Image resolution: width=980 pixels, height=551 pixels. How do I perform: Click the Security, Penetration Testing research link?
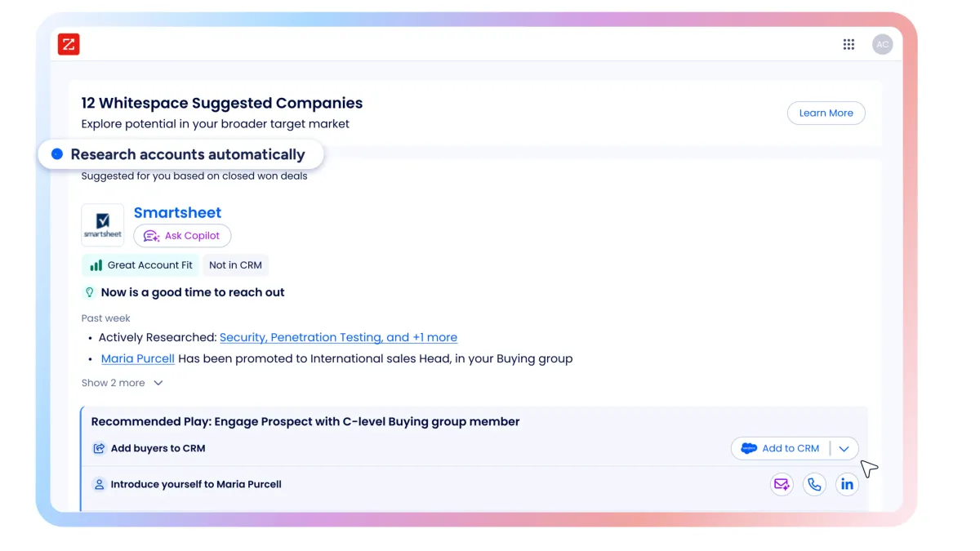pos(338,337)
